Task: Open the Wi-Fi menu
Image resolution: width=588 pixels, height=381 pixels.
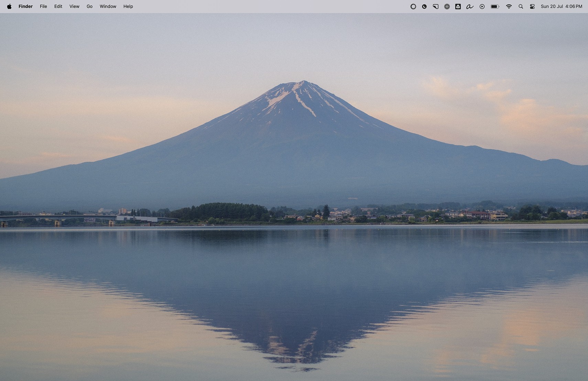Action: [x=509, y=7]
